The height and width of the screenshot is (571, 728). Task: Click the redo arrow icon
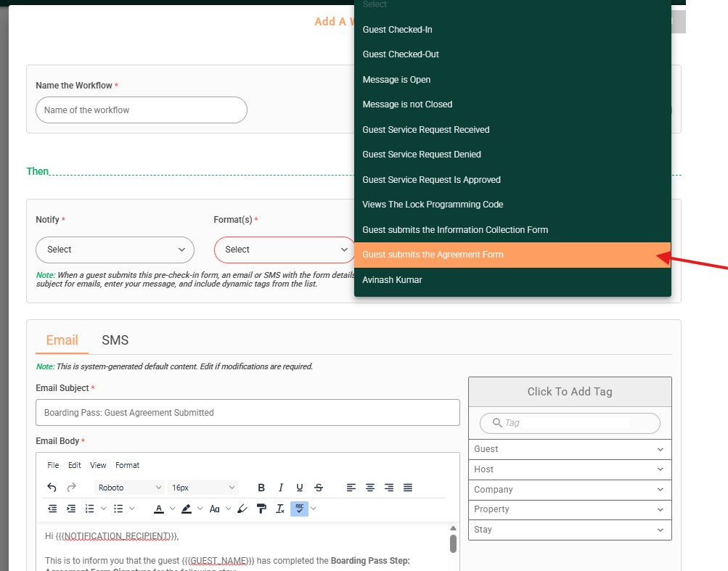(72, 488)
